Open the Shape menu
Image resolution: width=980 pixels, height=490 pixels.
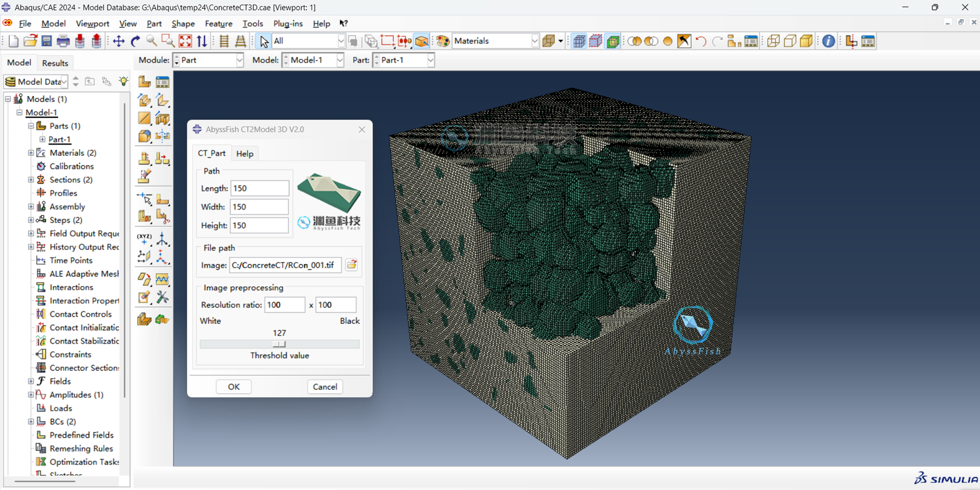183,24
